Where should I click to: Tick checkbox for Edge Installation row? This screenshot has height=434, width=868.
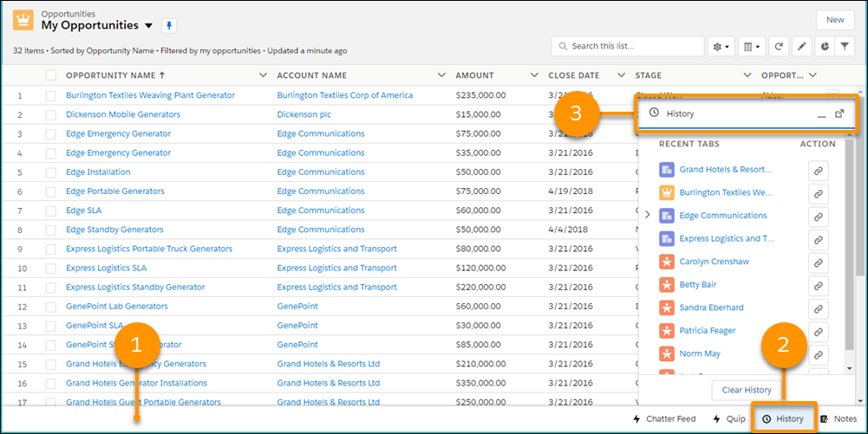click(50, 172)
